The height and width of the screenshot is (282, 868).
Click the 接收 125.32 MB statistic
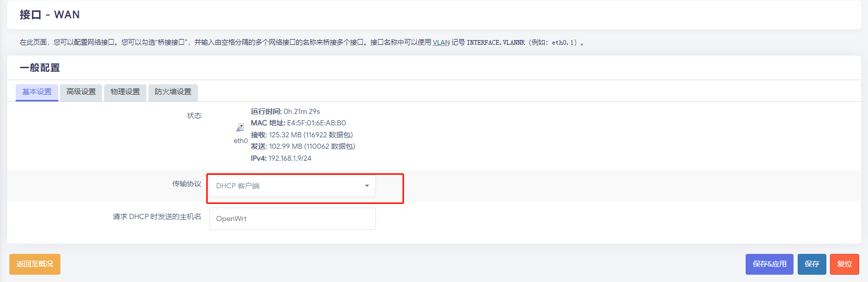301,135
